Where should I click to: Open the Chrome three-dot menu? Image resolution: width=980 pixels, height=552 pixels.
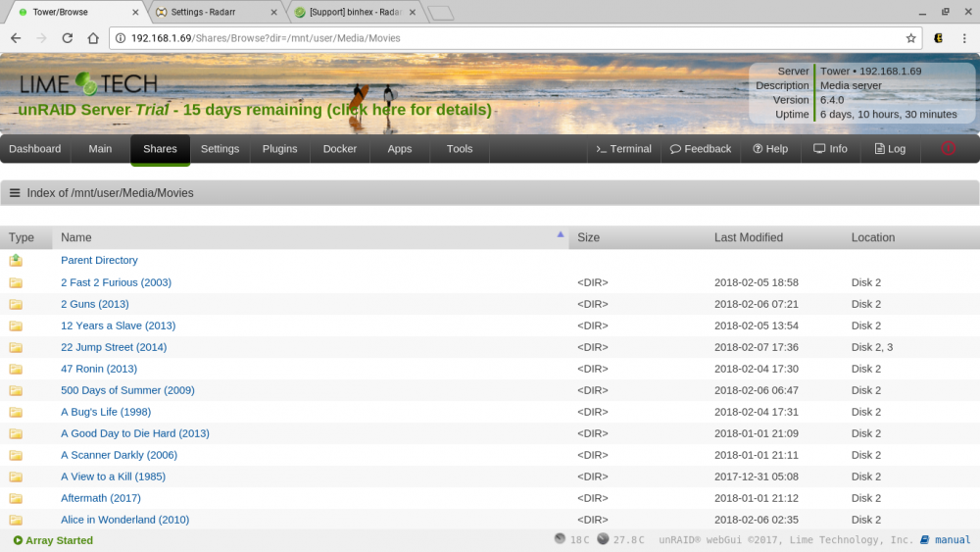click(964, 38)
